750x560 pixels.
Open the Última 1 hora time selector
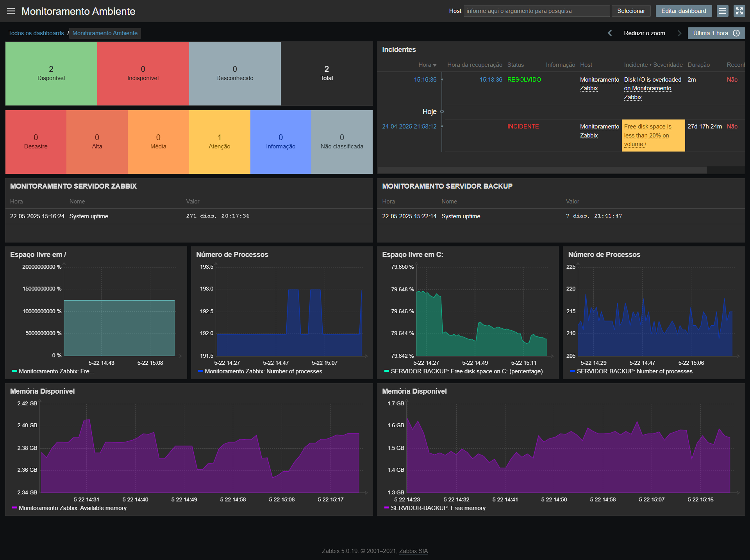(x=716, y=33)
